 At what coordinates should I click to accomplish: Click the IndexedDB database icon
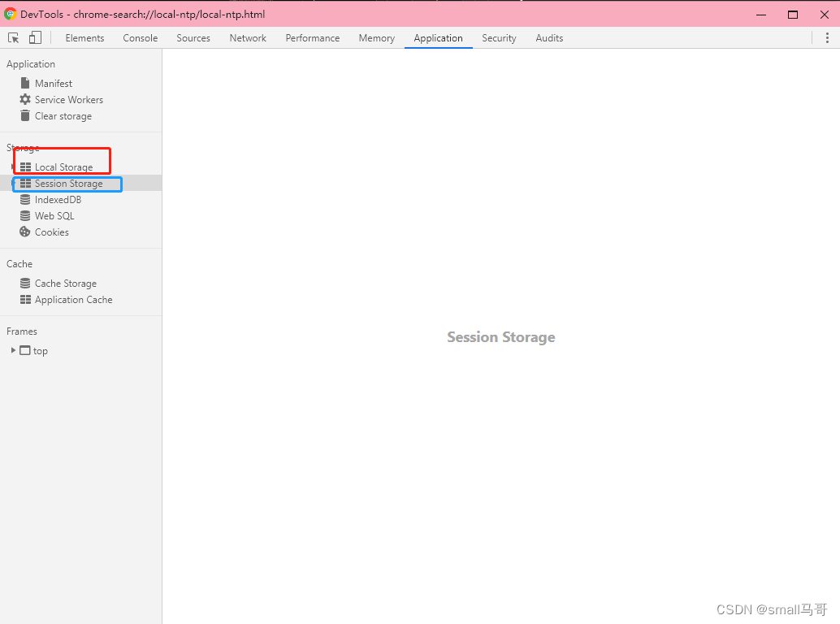pyautogui.click(x=25, y=199)
